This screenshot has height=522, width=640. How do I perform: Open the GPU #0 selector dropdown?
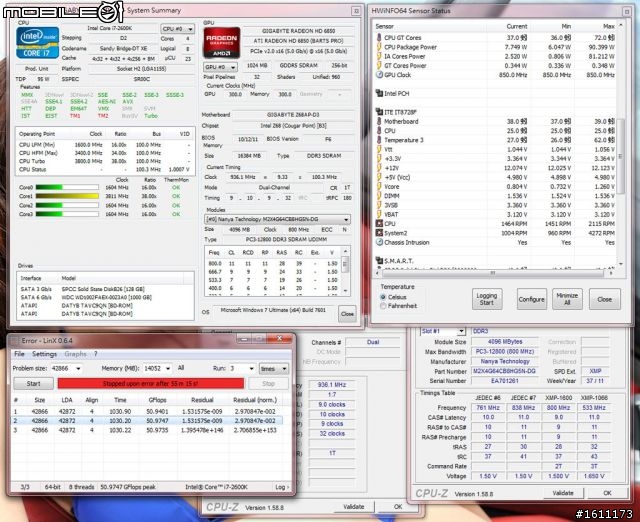coord(220,67)
